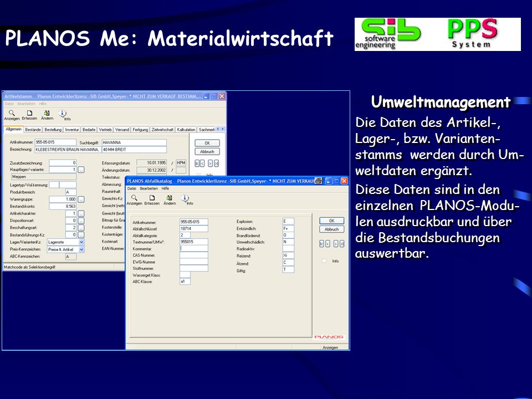532x399 pixels.
Task: Go to last record in Artikelstamm
Action: tap(217, 163)
